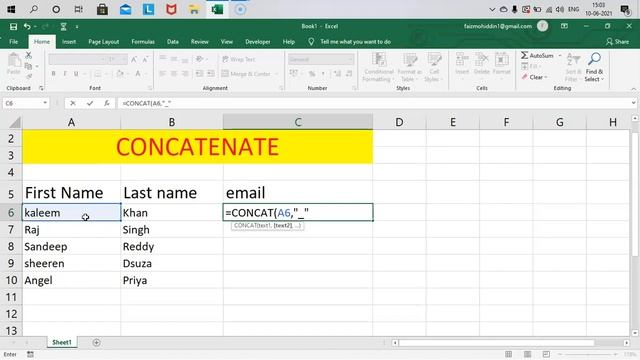
Task: Switch to the Formulas tab
Action: pyautogui.click(x=143, y=42)
